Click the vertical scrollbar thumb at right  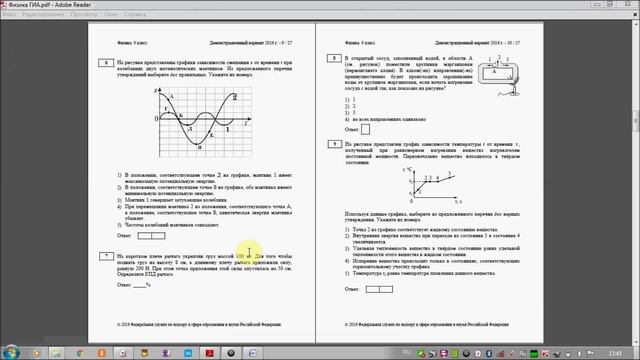pos(636,121)
